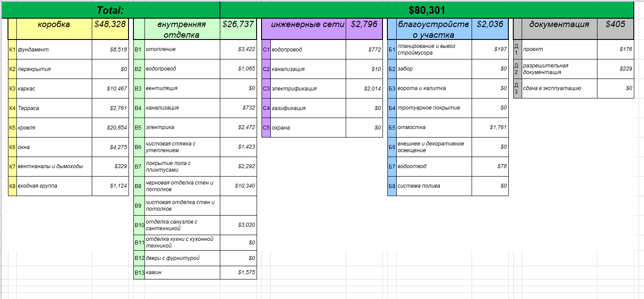The image size is (644, 299).
Task: Click the subtotal $2,036 cell
Action: click(x=490, y=29)
